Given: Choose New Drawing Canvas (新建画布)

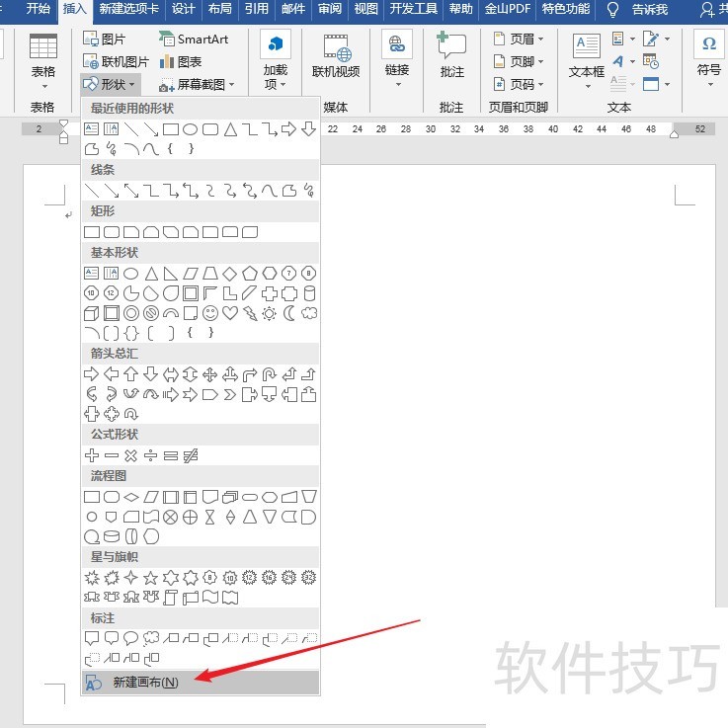Looking at the screenshot, I should [x=201, y=682].
